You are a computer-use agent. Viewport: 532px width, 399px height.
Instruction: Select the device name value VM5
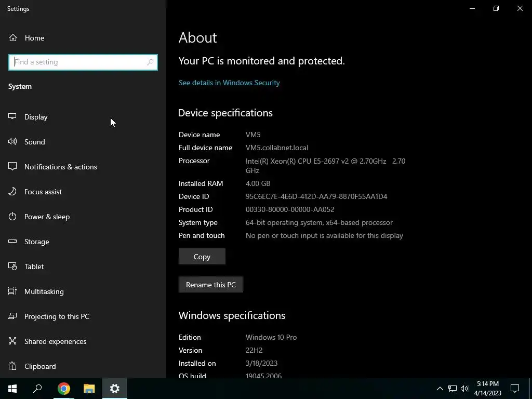tap(253, 135)
